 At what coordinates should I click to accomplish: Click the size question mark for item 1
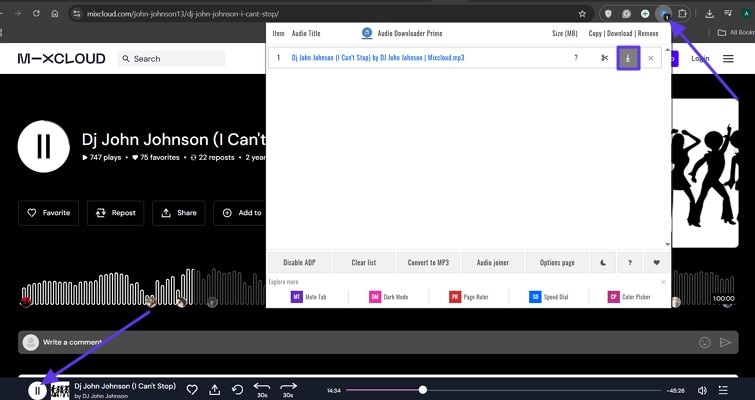pos(576,58)
